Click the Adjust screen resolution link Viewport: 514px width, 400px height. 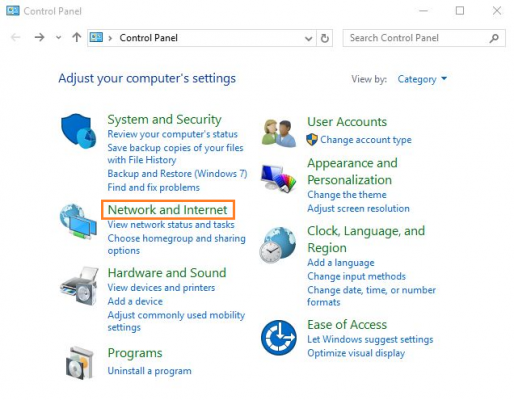358,209
